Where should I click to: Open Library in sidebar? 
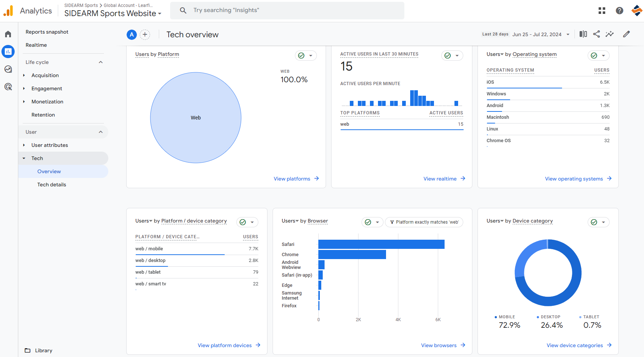coord(44,350)
